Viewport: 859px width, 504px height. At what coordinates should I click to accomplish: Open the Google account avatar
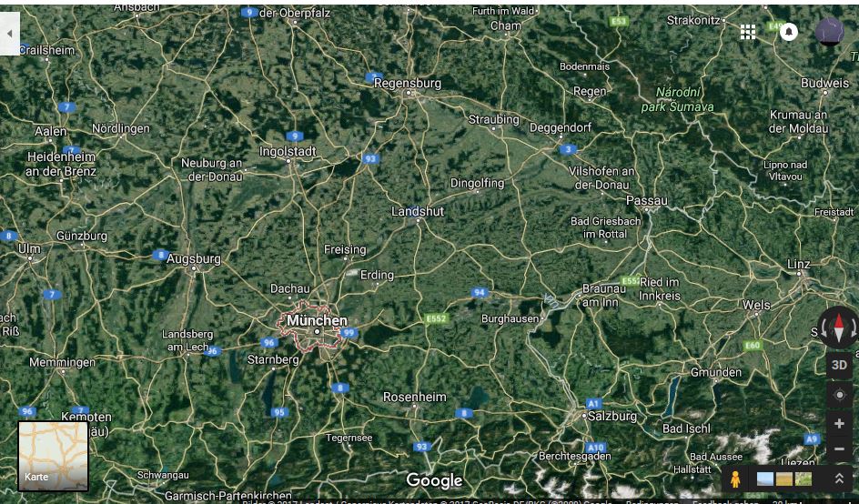pyautogui.click(x=829, y=31)
